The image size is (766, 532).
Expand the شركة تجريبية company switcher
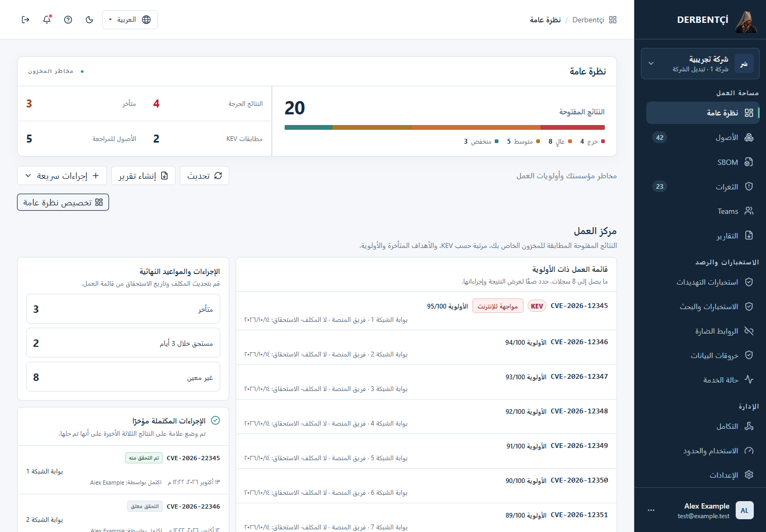[700, 64]
